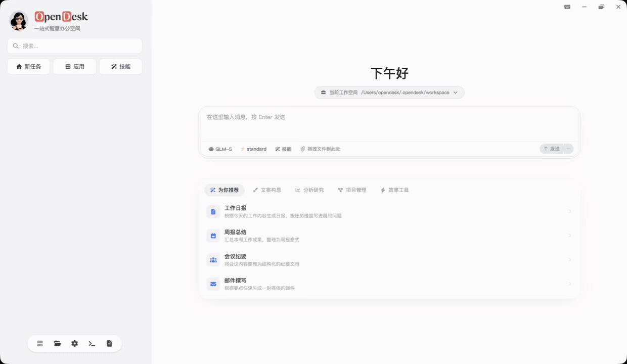627x364 pixels.
Task: Restore down the OpenDesk window
Action: [601, 7]
